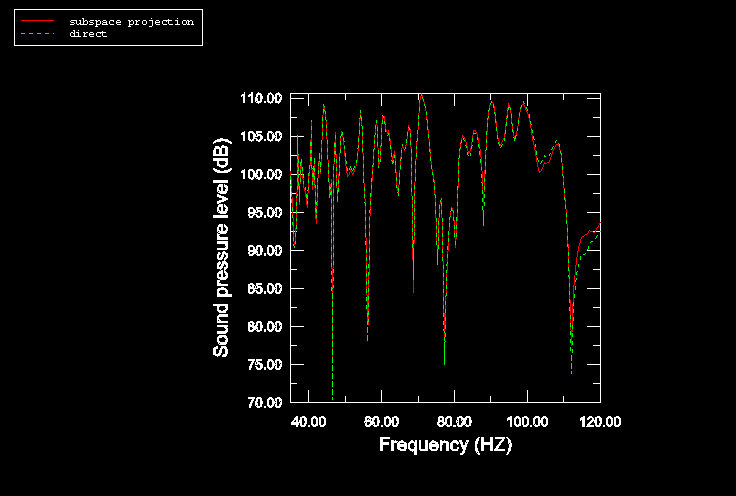The width and height of the screenshot is (736, 496).
Task: Click the 75.00 y-axis tick label
Action: point(263,364)
